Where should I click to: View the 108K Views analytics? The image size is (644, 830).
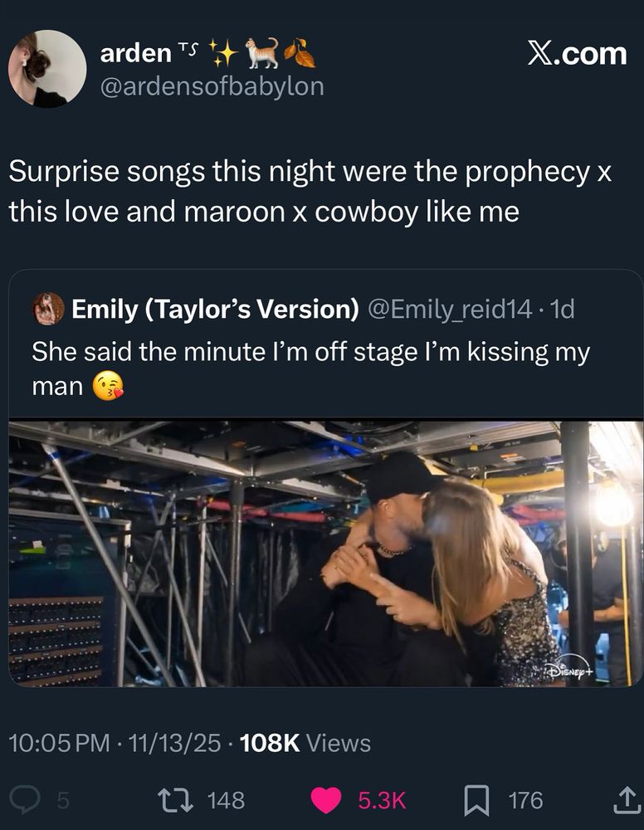tap(305, 743)
